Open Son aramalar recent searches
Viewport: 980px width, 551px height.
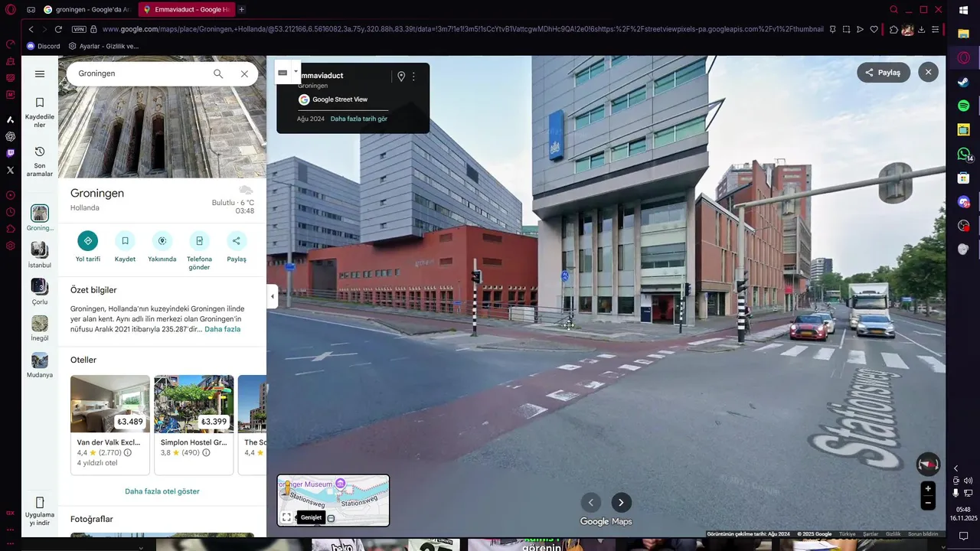click(40, 161)
